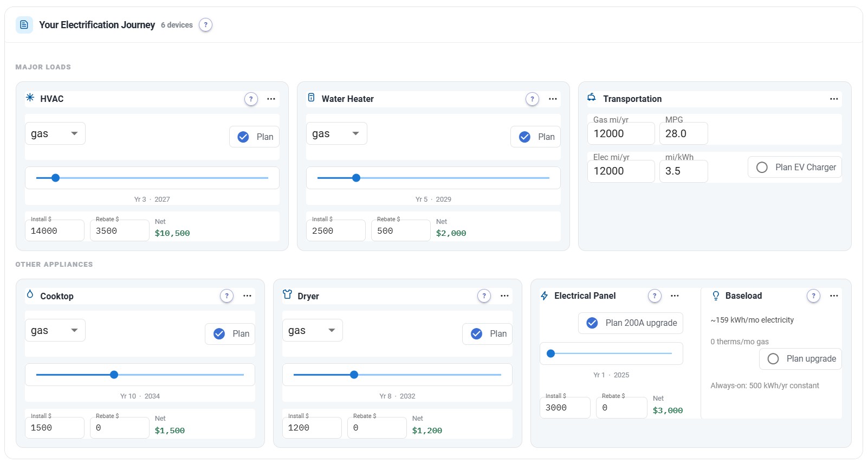Click the '~159 kWh/mo electricity' text
The height and width of the screenshot is (469, 868).
pos(752,320)
